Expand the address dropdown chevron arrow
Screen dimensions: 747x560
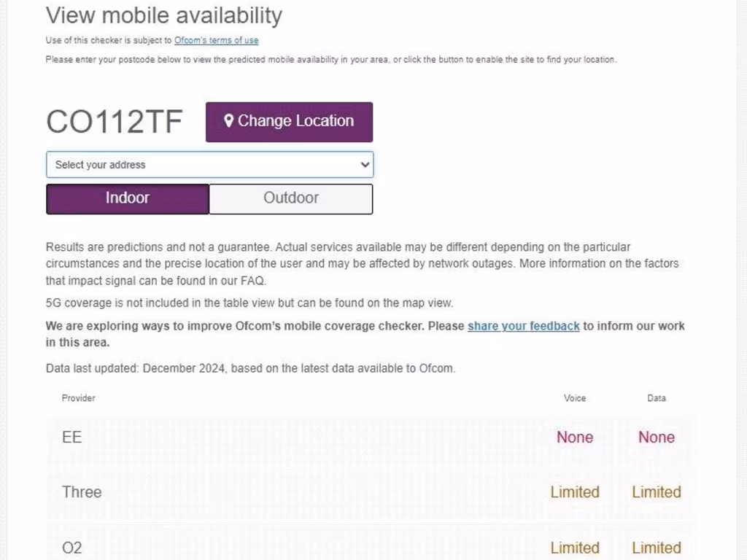pos(365,165)
